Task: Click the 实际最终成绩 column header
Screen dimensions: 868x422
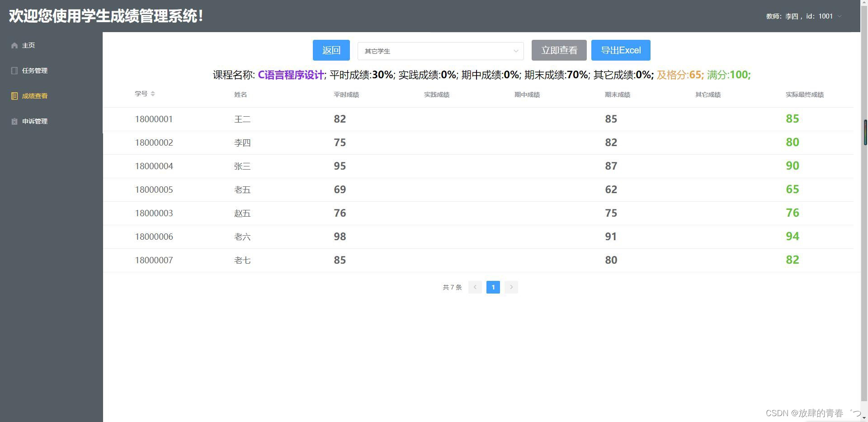Action: click(x=805, y=95)
